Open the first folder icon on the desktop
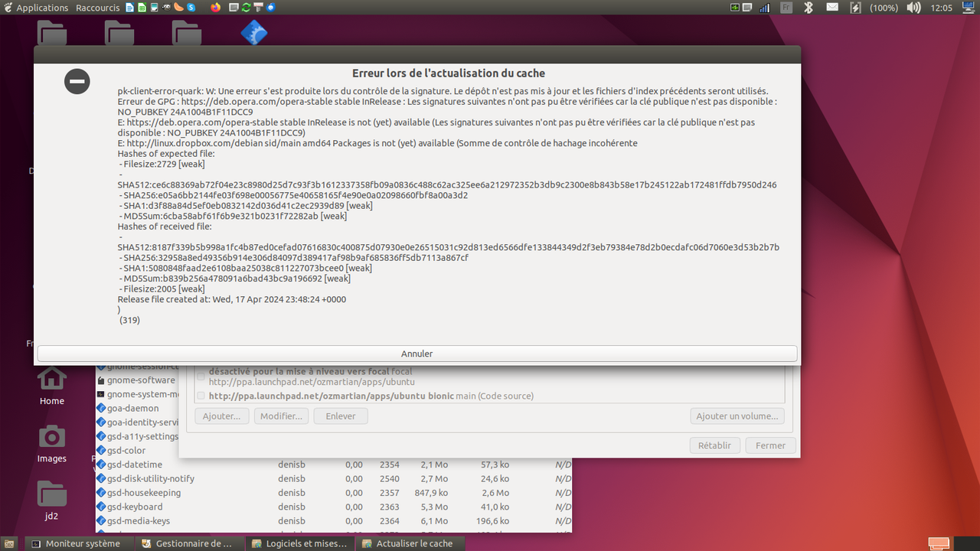 click(52, 32)
